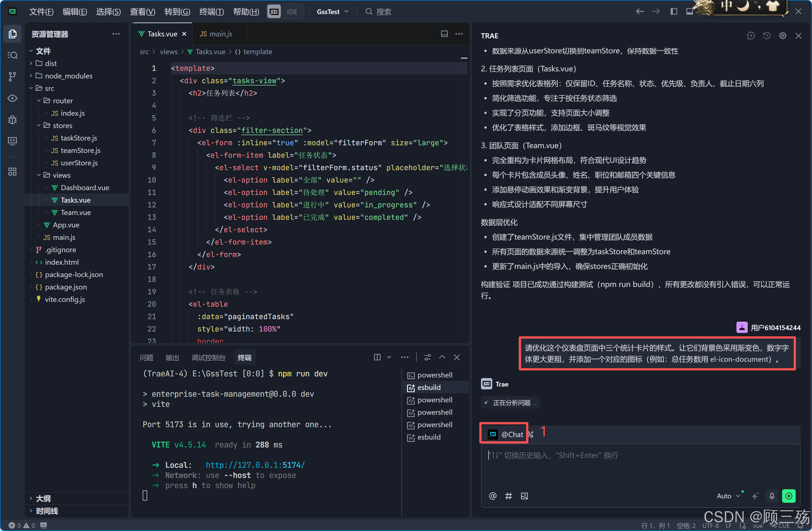This screenshot has height=531, width=812.
Task: Open the Source Control sidebar icon
Action: [x=12, y=76]
